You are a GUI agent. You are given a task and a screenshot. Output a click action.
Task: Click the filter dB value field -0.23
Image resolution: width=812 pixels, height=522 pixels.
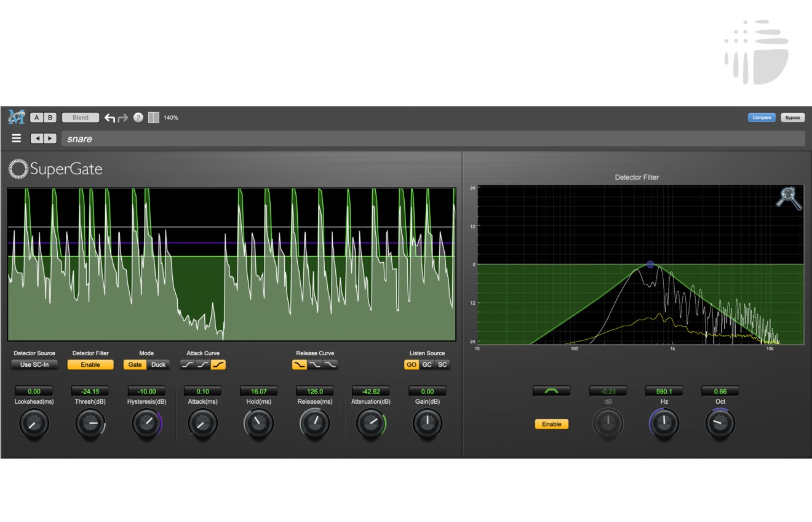click(608, 391)
